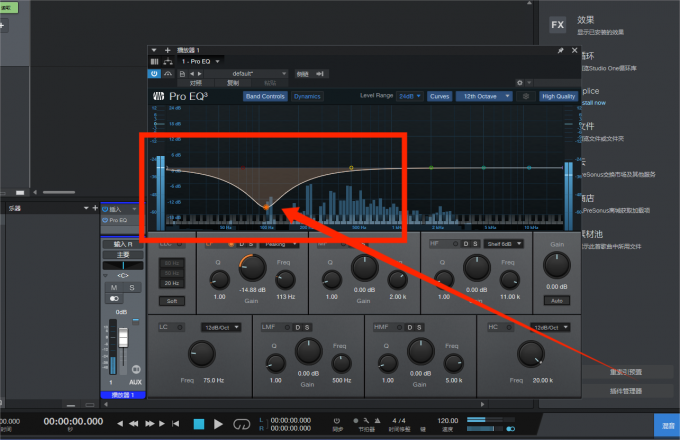Viewport: 680px width, 440px height.
Task: Click the blue mix button bottom right
Action: (x=667, y=426)
